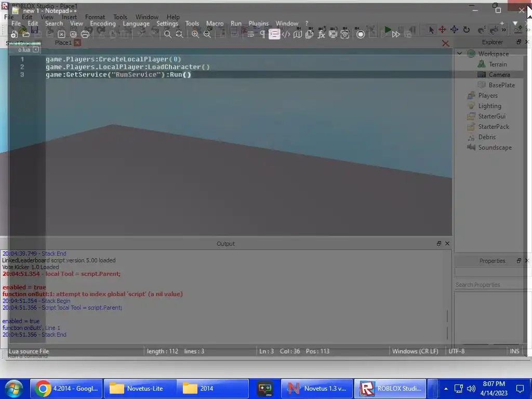The image size is (532, 399).
Task: Click Notepad++ Open file folder icon
Action: tap(26, 34)
